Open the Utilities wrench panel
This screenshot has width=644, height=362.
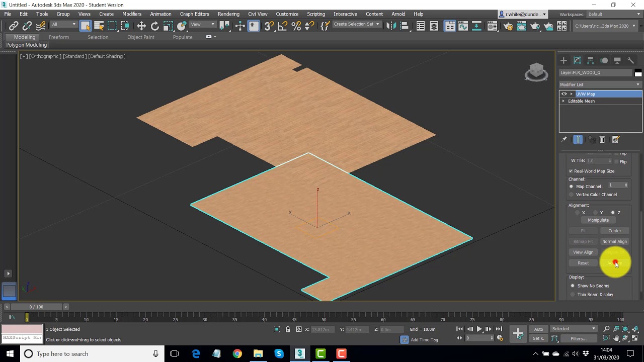[x=631, y=60]
